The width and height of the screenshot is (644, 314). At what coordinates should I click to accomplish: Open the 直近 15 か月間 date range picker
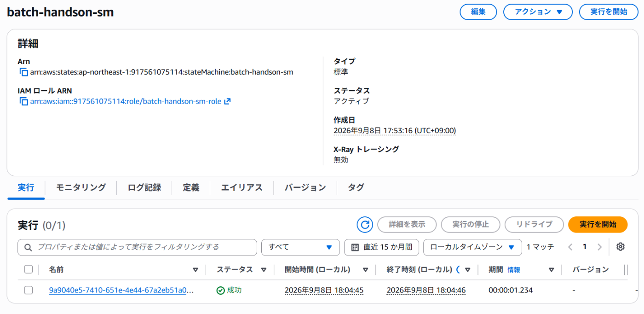pos(381,247)
